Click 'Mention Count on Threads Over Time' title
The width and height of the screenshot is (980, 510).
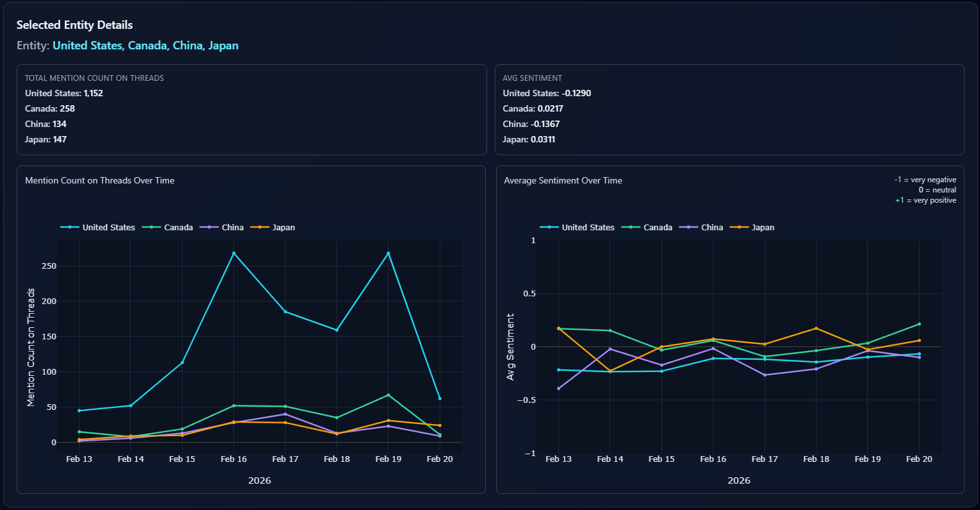(100, 180)
